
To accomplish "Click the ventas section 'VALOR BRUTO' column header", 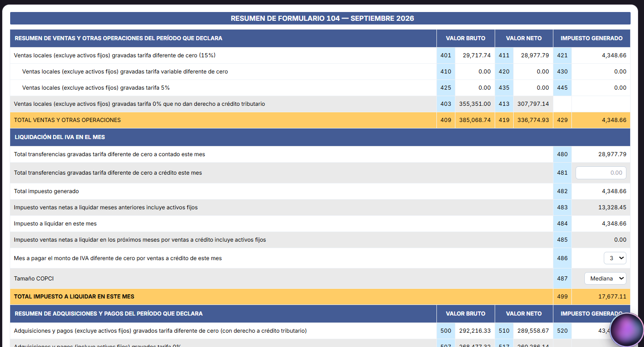I will click(466, 38).
